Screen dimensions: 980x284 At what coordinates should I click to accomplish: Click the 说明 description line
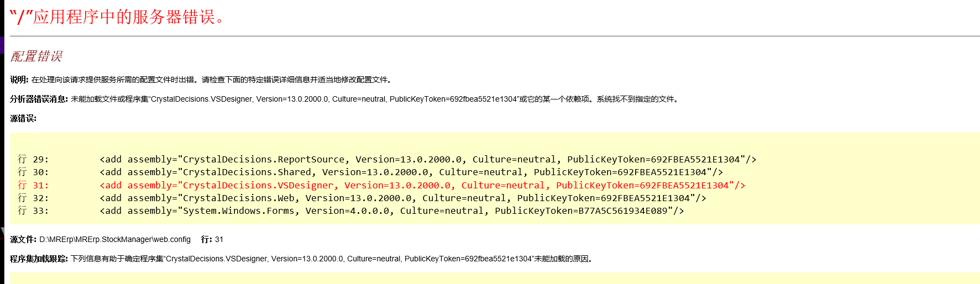coord(202,80)
